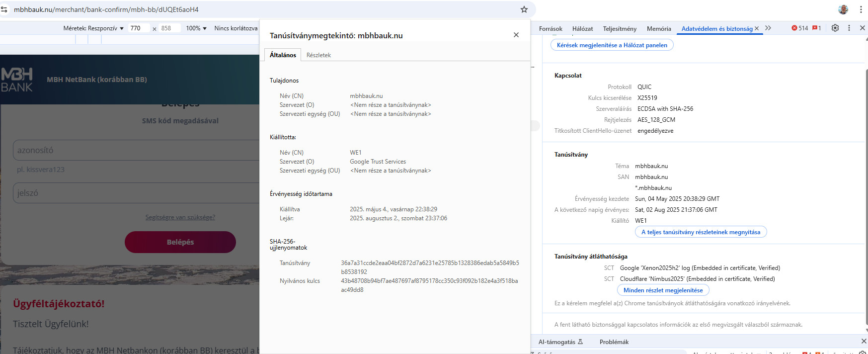Click the QUIC protocol value
This screenshot has height=354, width=868.
point(644,87)
